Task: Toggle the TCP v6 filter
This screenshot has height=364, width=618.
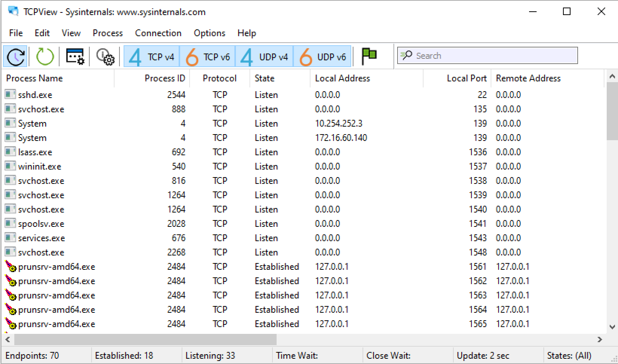Action: tap(208, 57)
